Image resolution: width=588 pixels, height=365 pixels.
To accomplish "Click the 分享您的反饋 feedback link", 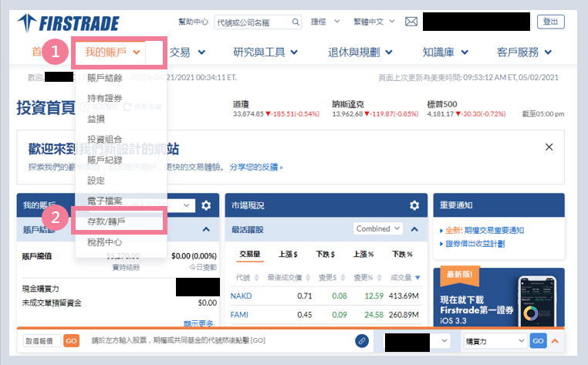I will tap(255, 167).
